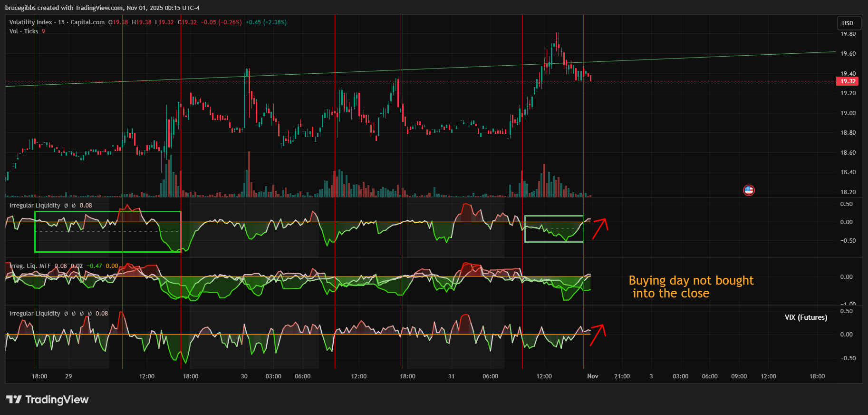Click red arrow in top Irregular Liquidity pane
Image resolution: width=868 pixels, height=415 pixels.
pyautogui.click(x=600, y=228)
